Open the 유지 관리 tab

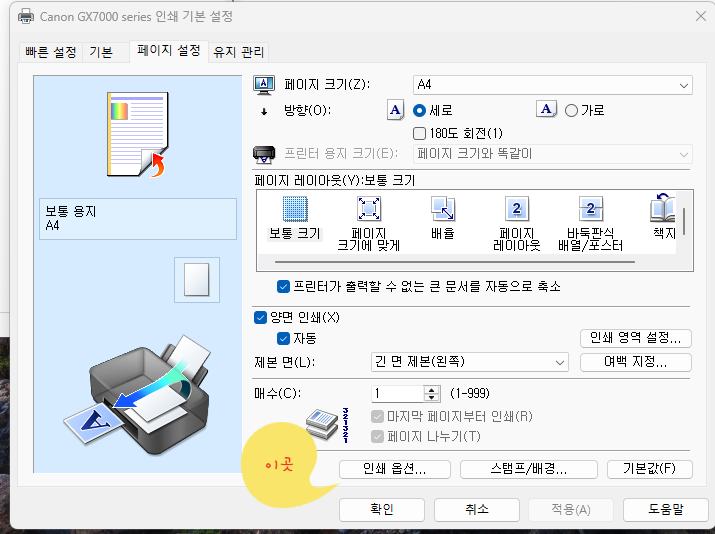[x=239, y=52]
